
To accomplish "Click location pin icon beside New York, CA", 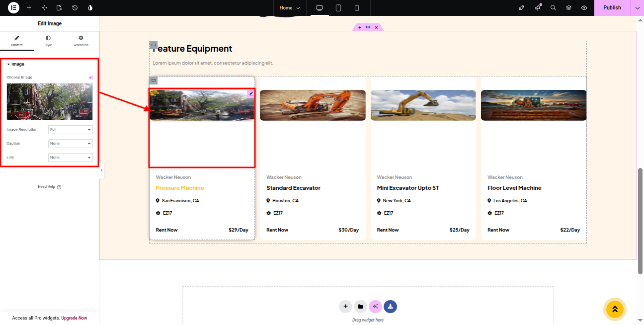I will (x=379, y=201).
